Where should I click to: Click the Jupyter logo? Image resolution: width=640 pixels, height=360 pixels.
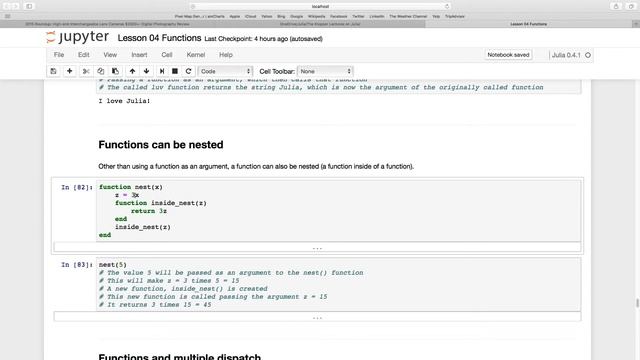78,37
